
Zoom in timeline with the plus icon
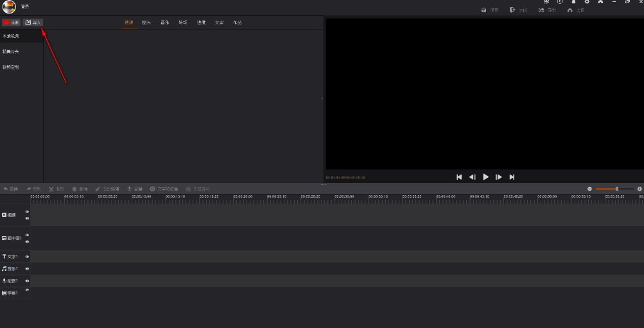click(x=640, y=189)
